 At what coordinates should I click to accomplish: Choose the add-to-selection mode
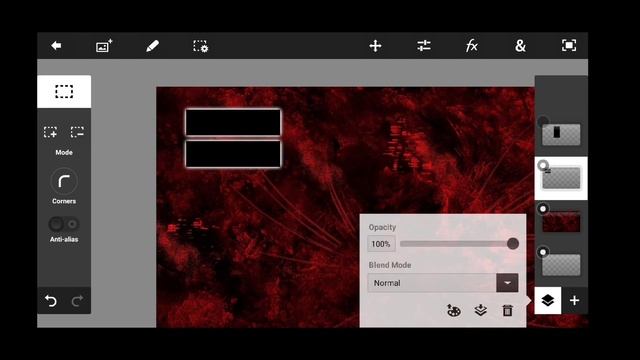(x=51, y=132)
